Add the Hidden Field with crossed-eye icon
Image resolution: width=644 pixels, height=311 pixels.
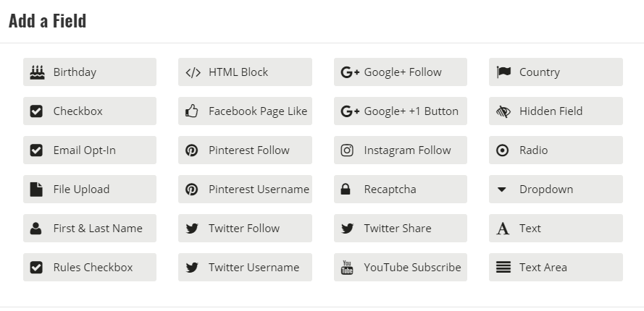(x=556, y=111)
